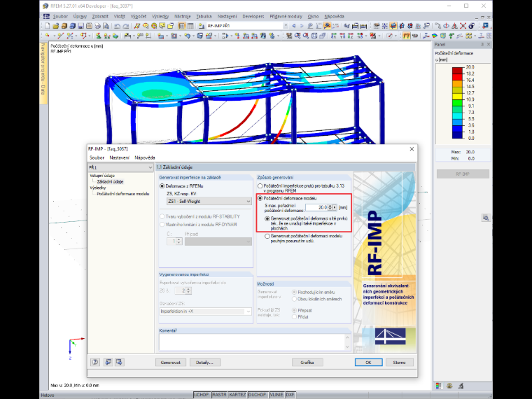Click the red X delete icon in the top toolbar
The image size is (532, 399).
click(x=463, y=26)
